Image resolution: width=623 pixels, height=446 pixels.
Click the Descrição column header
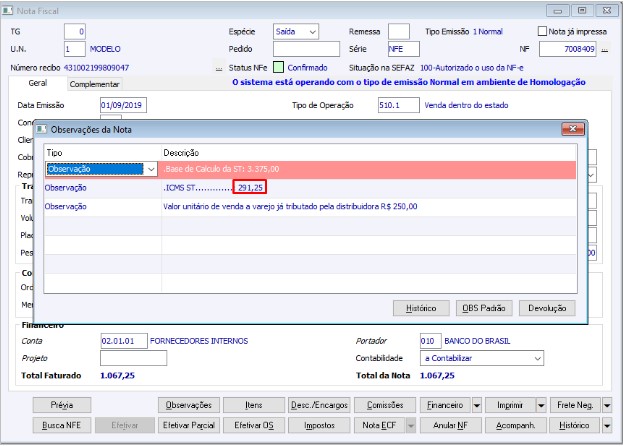coord(181,153)
